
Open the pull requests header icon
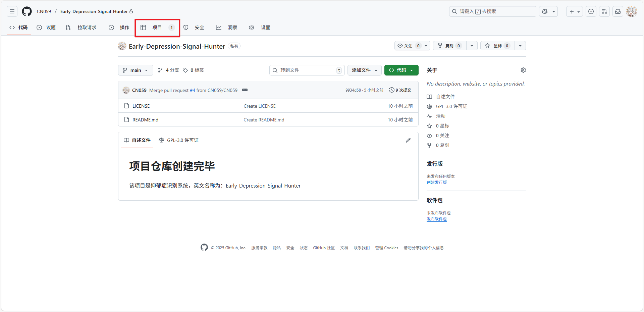point(604,11)
